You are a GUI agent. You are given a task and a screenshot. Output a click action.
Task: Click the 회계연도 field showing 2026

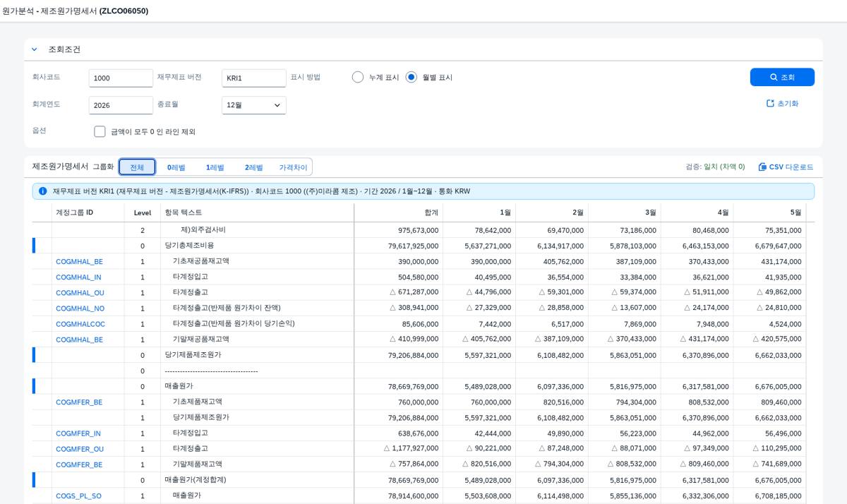click(121, 105)
